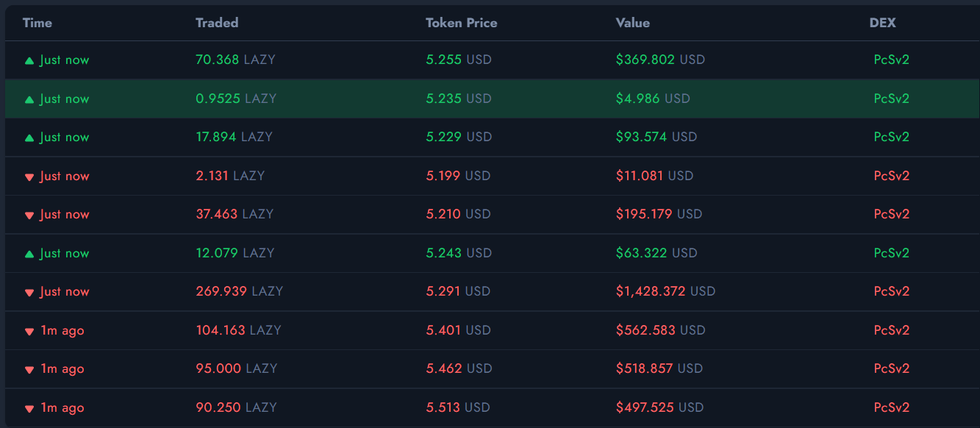The image size is (980, 428).
Task: Click green up arrow on 12.079 LAZY trade
Action: pyautogui.click(x=29, y=254)
